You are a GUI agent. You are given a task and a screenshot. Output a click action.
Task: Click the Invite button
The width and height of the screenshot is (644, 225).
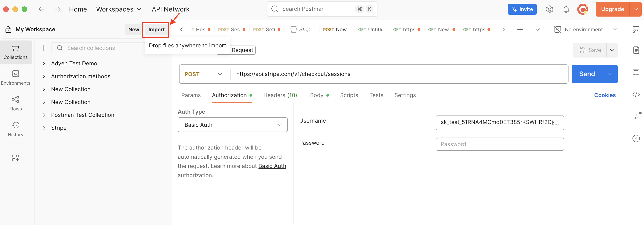522,9
